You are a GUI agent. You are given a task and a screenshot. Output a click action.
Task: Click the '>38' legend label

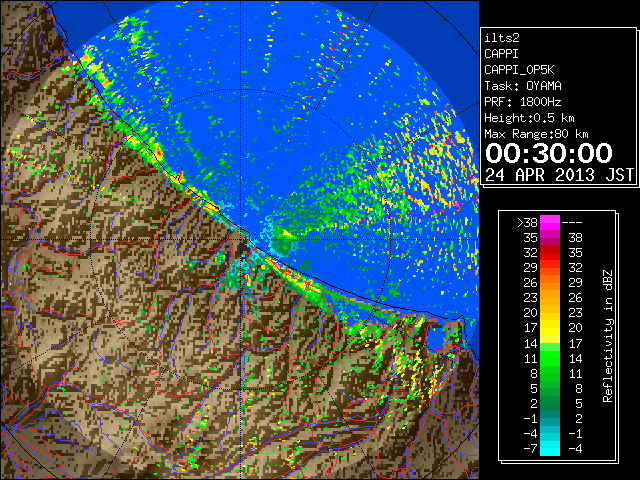[527, 222]
